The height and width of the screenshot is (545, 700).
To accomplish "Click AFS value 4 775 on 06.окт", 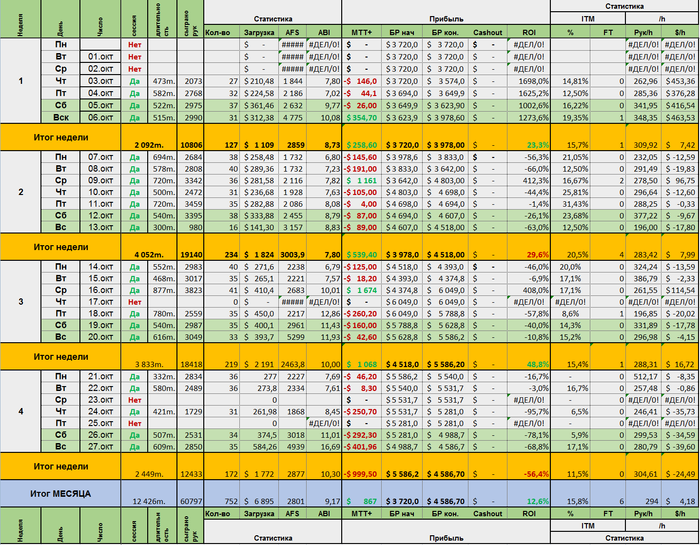I will [292, 118].
